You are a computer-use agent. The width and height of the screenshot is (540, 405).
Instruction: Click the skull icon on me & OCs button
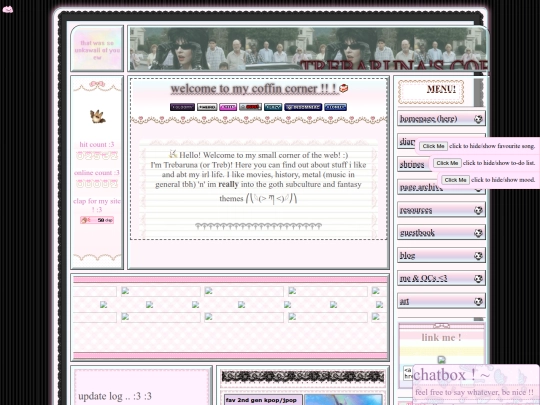click(478, 278)
